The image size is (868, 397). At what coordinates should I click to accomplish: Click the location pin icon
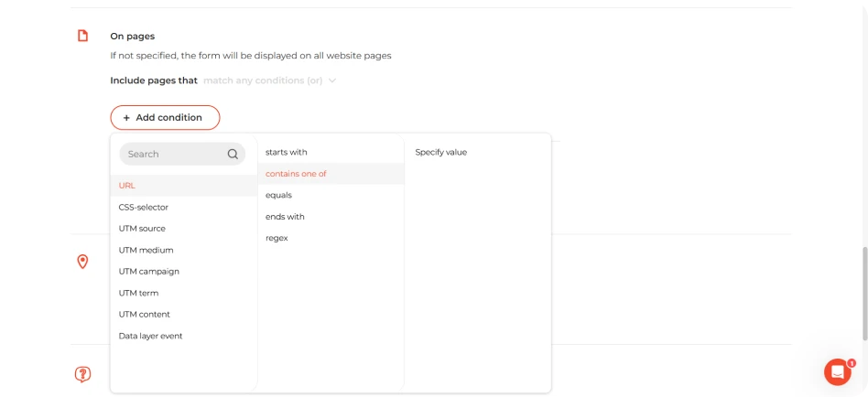tap(82, 262)
